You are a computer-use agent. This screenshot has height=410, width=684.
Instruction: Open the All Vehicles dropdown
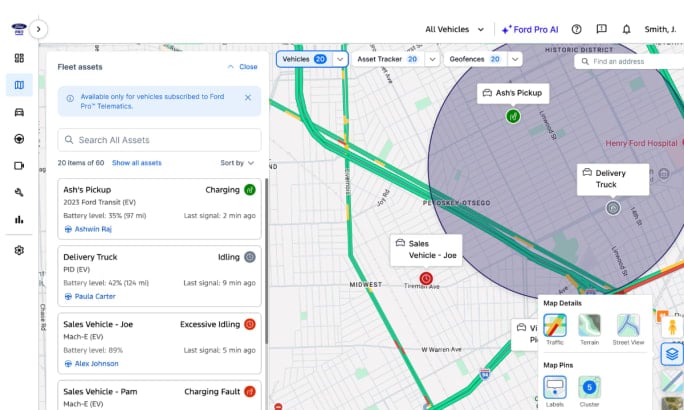tap(455, 29)
